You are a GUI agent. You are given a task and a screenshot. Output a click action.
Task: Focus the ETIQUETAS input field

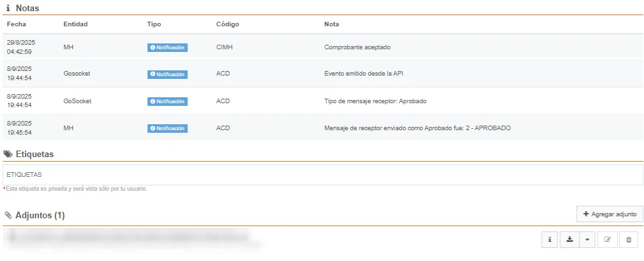click(323, 175)
